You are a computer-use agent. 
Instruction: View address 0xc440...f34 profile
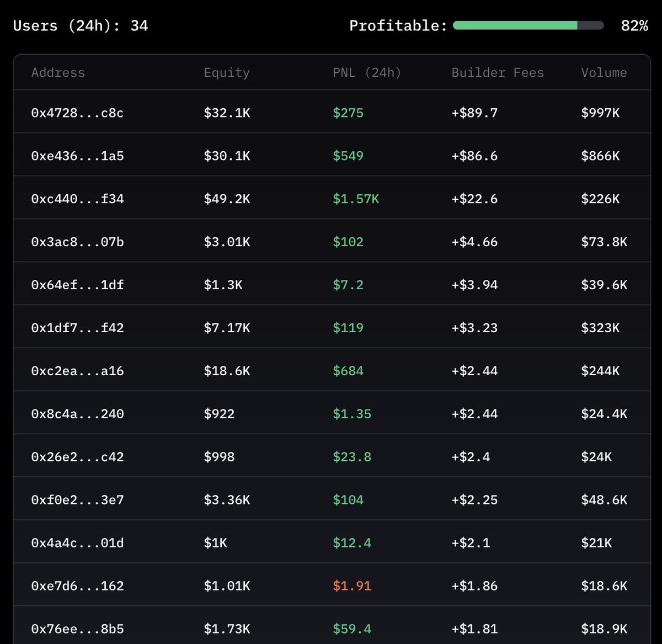[77, 198]
